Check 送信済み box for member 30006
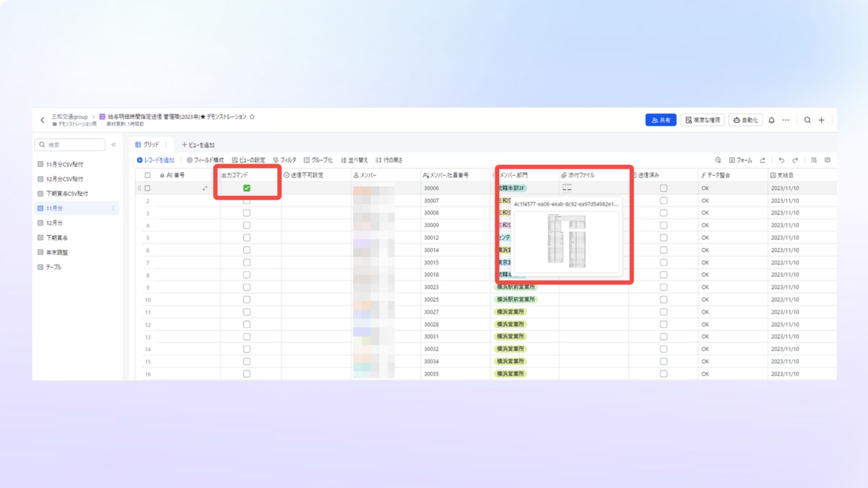Viewport: 868px width, 488px height. pos(663,188)
